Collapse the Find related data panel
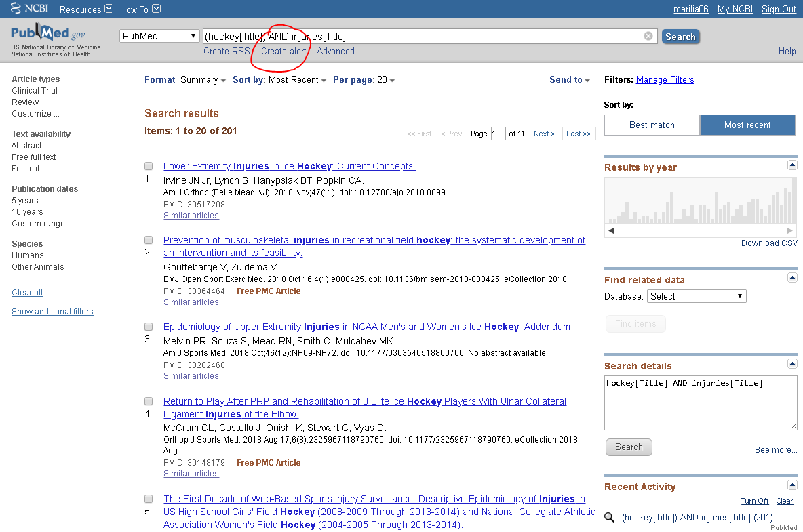803x532 pixels. [x=792, y=277]
